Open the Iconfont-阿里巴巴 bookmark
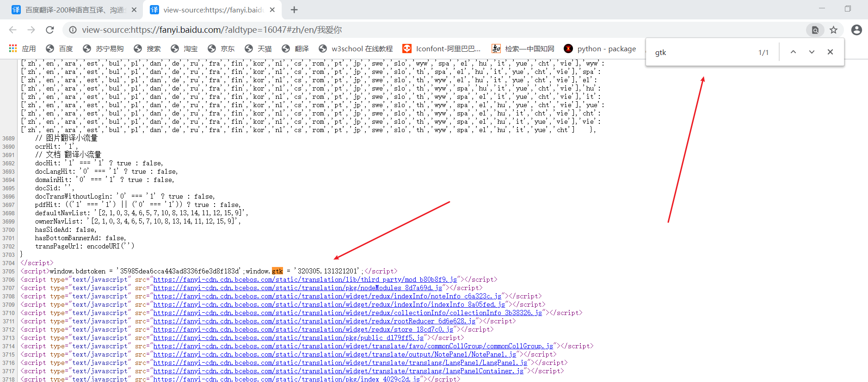 [x=442, y=49]
